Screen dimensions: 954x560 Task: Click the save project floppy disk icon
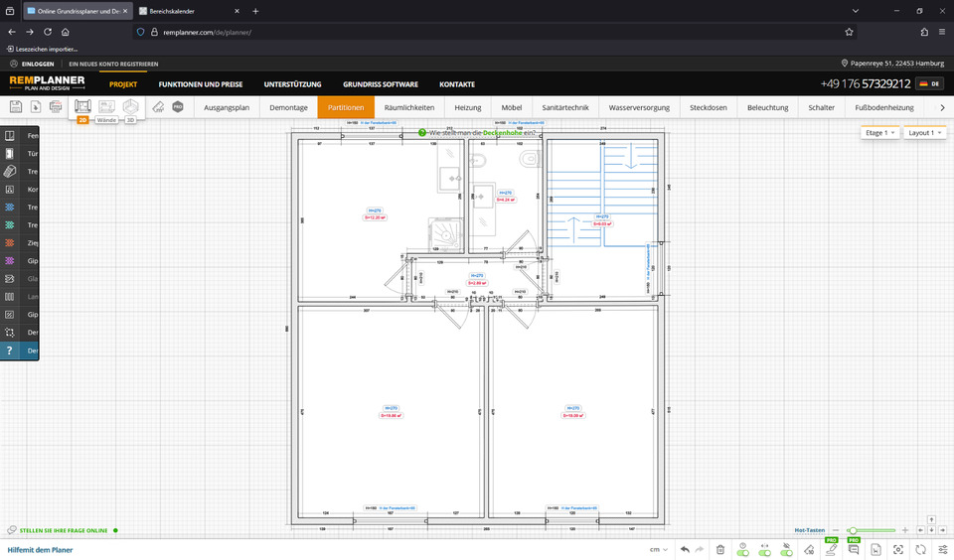pyautogui.click(x=16, y=106)
